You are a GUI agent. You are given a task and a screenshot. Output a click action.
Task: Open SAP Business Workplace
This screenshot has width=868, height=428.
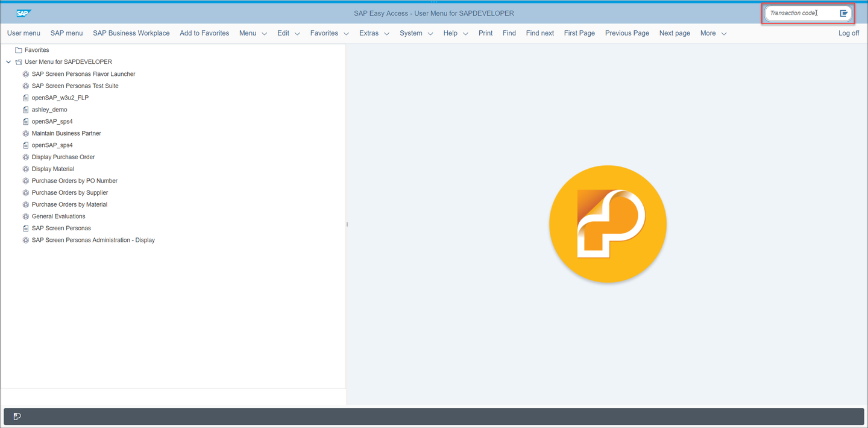(131, 33)
